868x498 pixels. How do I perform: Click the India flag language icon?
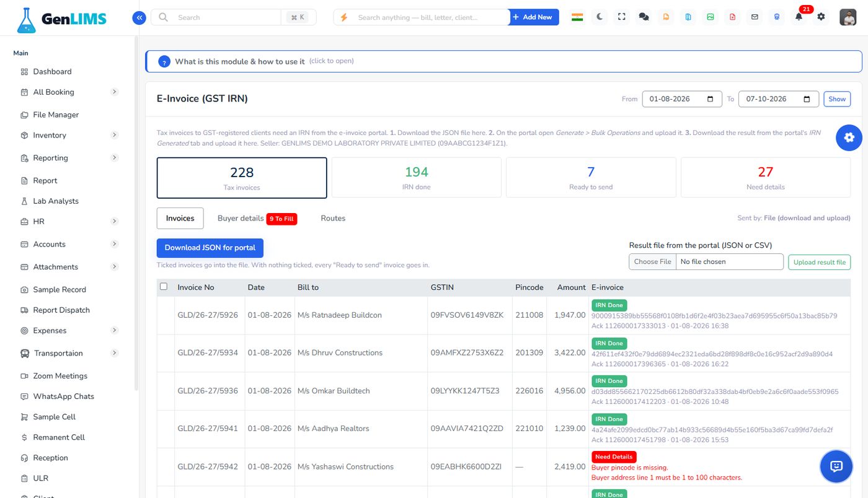(577, 17)
